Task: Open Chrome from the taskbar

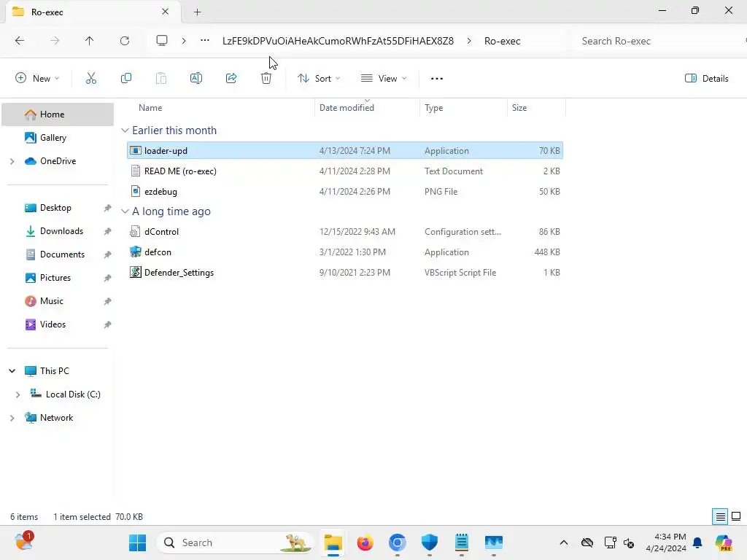Action: [398, 542]
